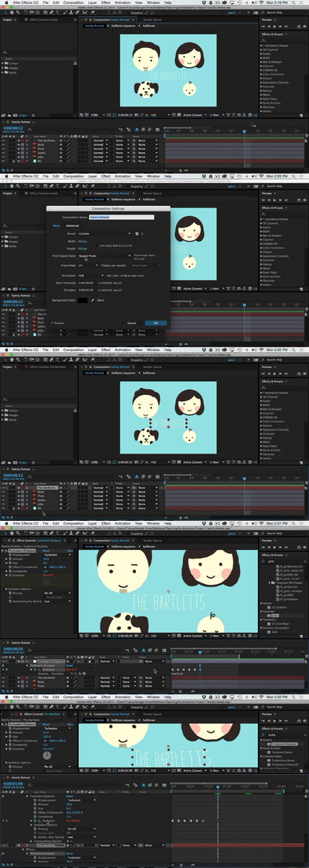Click the Evolution angle dial in Effect Controls
This screenshot has height=868, width=309.
coord(47,755)
